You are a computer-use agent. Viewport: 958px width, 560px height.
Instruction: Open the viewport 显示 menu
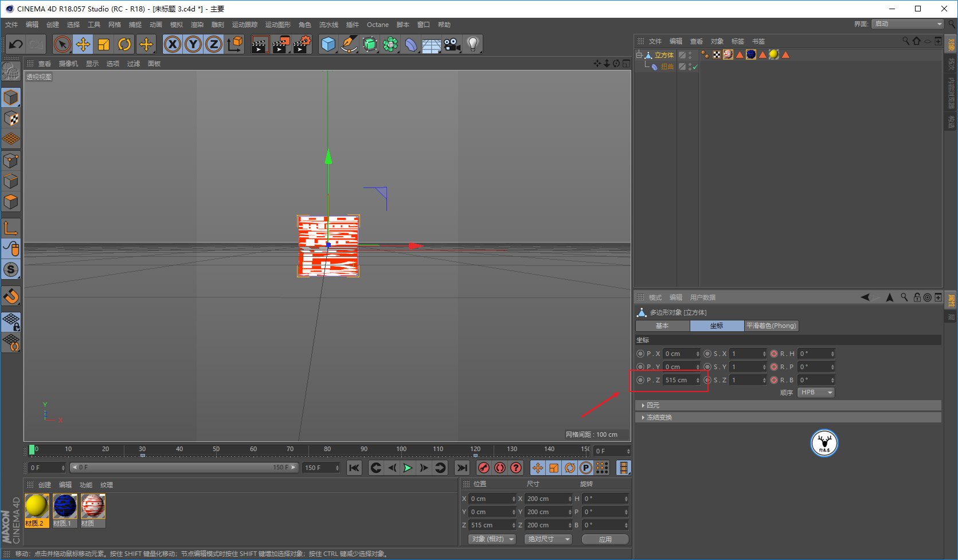pyautogui.click(x=92, y=64)
